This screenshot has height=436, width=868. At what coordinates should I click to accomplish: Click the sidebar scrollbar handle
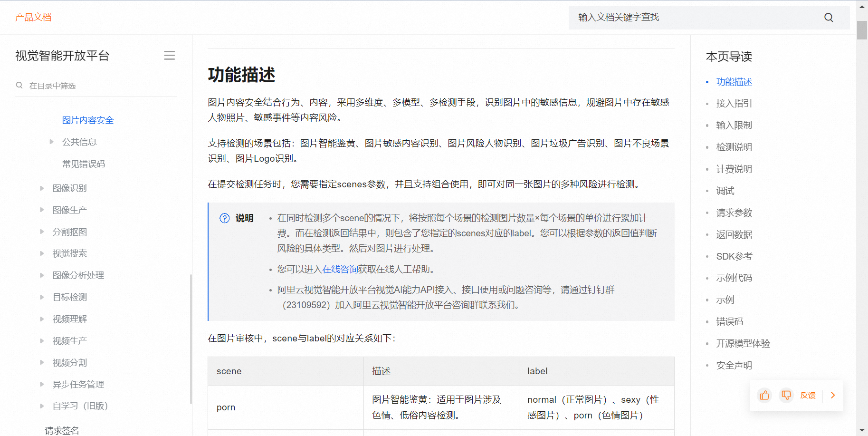point(191,339)
